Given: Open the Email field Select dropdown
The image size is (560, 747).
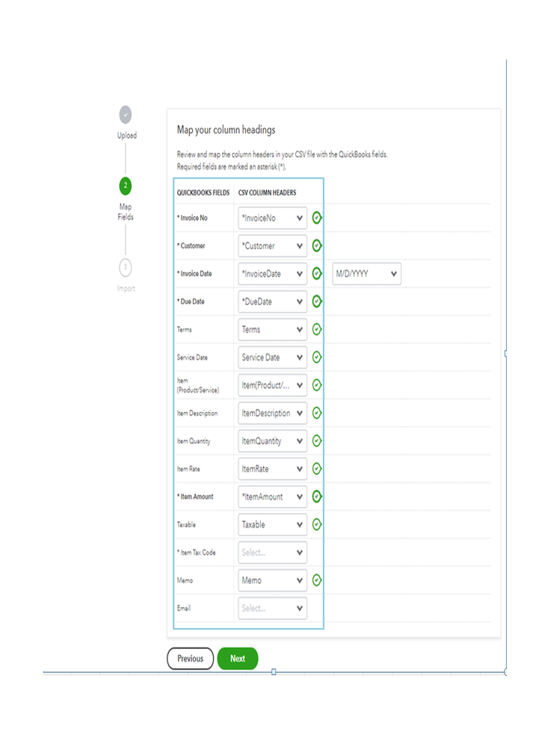Looking at the screenshot, I should (272, 608).
